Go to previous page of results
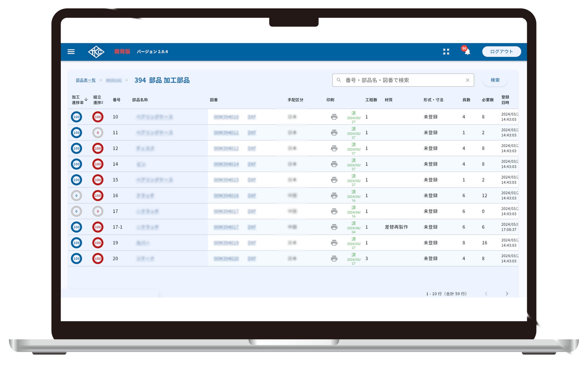 (486, 294)
